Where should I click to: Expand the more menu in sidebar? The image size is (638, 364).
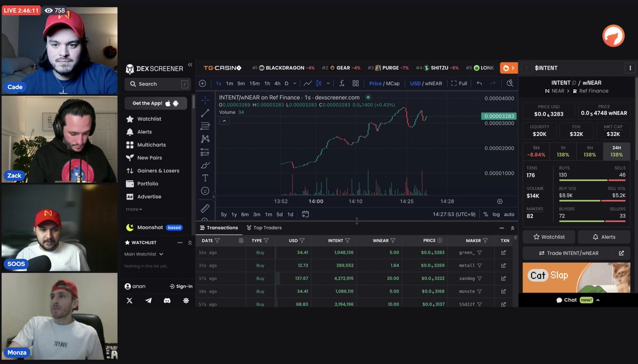coord(134,209)
